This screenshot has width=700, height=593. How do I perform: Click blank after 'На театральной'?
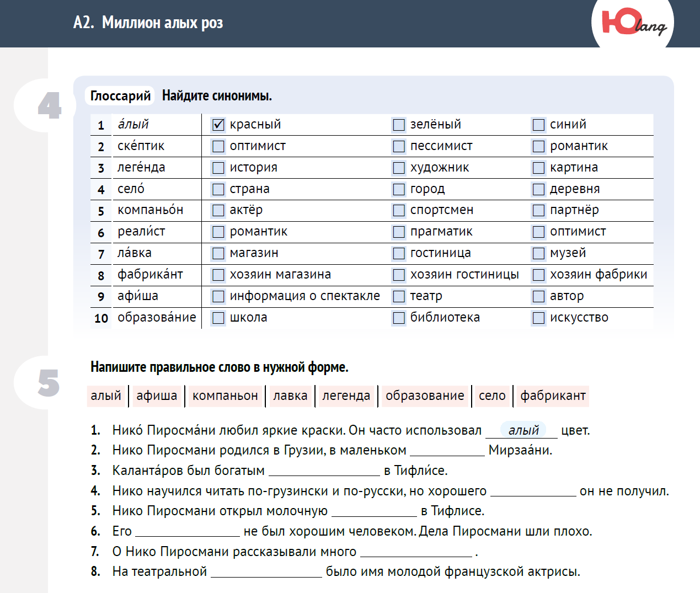[x=266, y=572]
